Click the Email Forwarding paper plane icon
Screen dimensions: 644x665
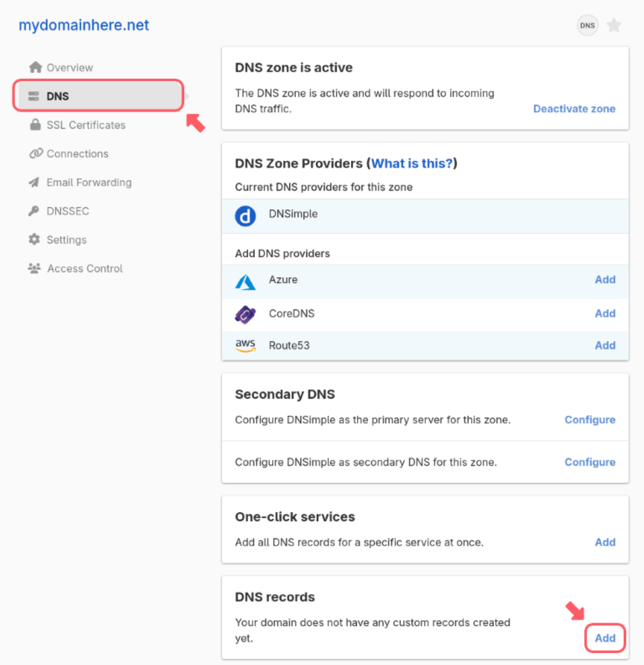[x=35, y=182]
